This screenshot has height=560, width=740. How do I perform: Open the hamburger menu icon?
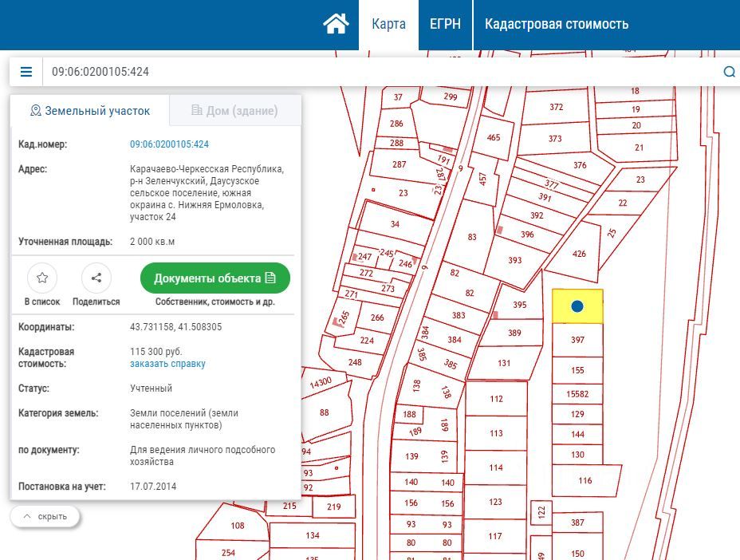pyautogui.click(x=26, y=72)
